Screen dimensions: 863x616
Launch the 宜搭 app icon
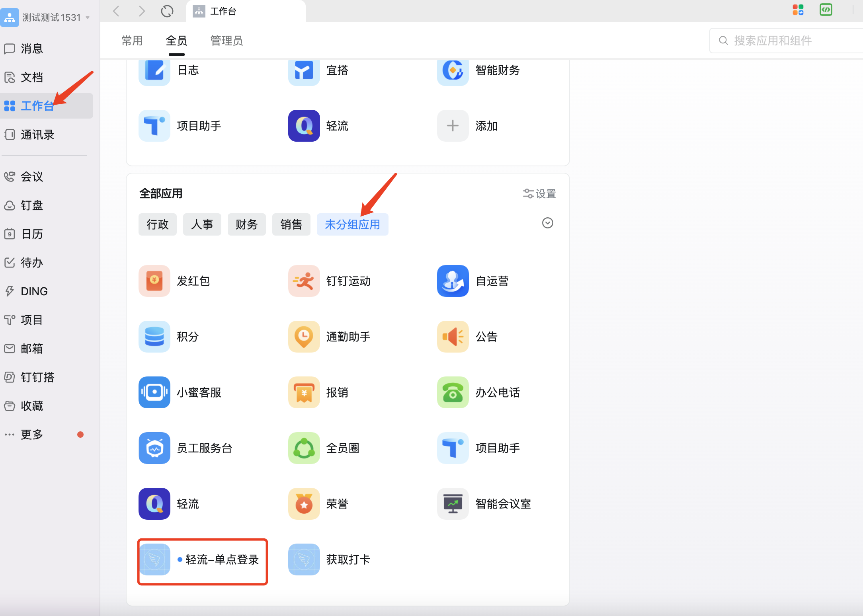[304, 72]
